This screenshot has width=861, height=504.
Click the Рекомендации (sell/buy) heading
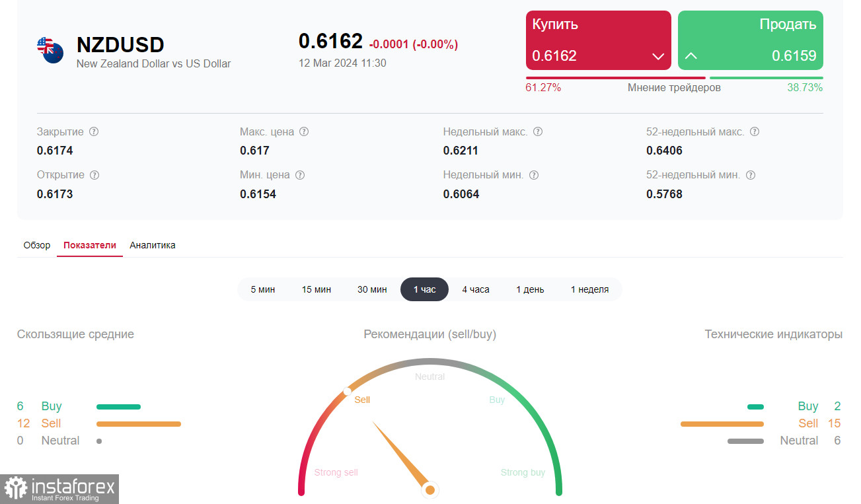click(x=430, y=334)
